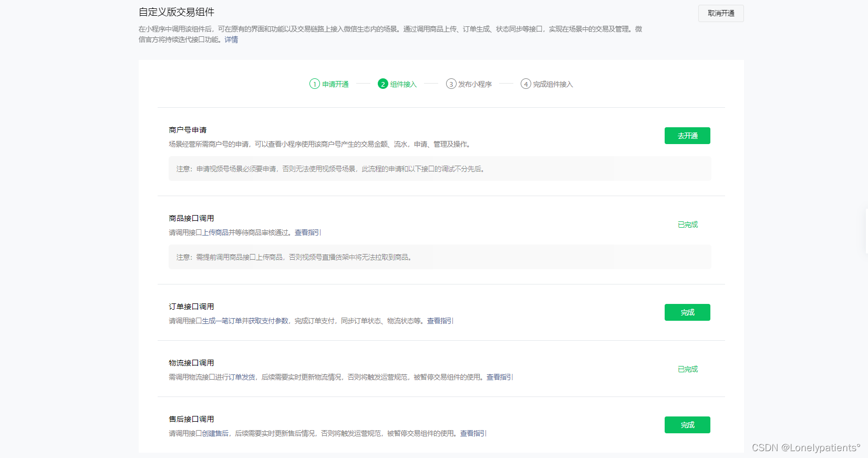The width and height of the screenshot is (868, 458).
Task: Click the 商品接口调用 section heading
Action: pyautogui.click(x=191, y=218)
